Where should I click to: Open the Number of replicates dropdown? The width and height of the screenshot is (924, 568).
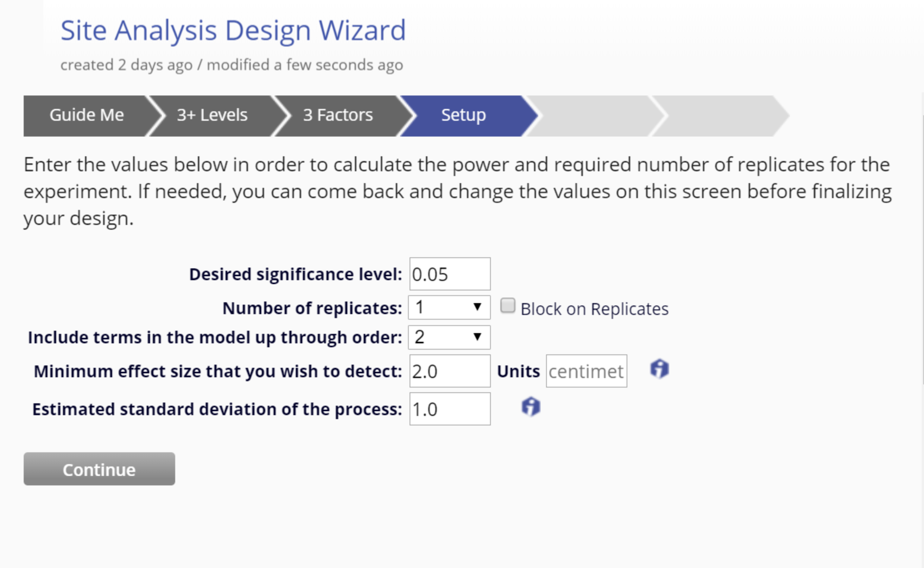[449, 307]
